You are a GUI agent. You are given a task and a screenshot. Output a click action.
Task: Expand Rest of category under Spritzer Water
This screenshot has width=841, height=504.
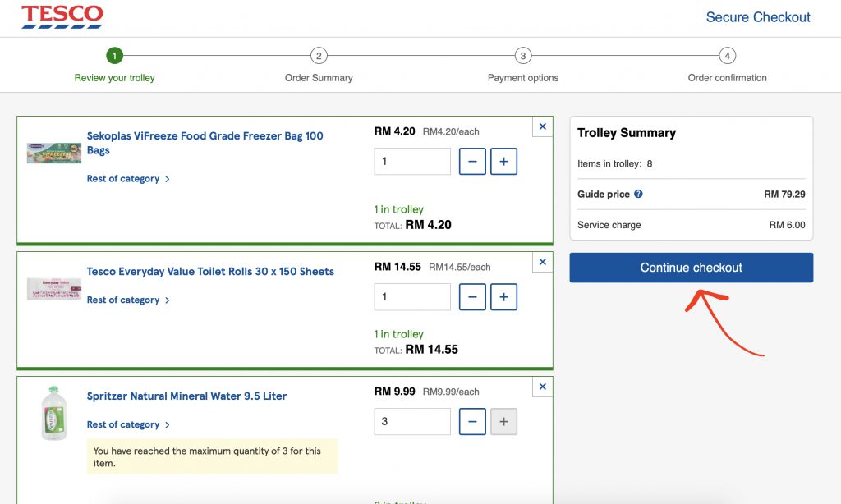click(128, 424)
